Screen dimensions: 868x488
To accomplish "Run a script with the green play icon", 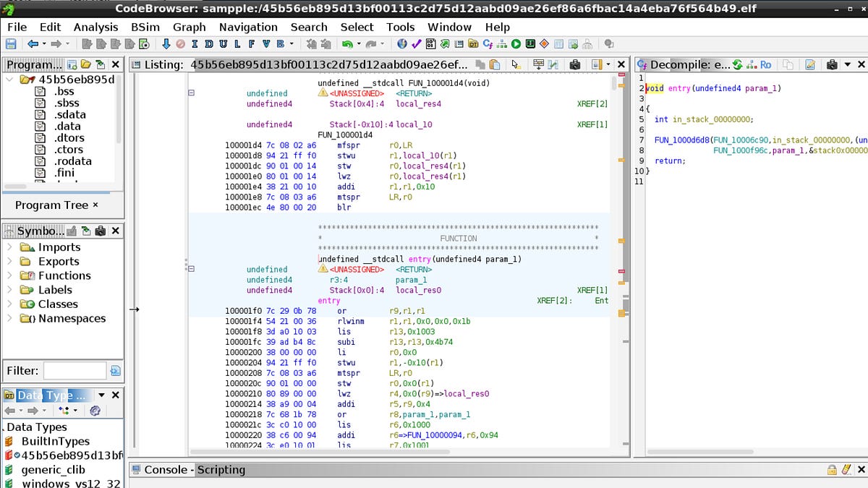I will coord(516,43).
